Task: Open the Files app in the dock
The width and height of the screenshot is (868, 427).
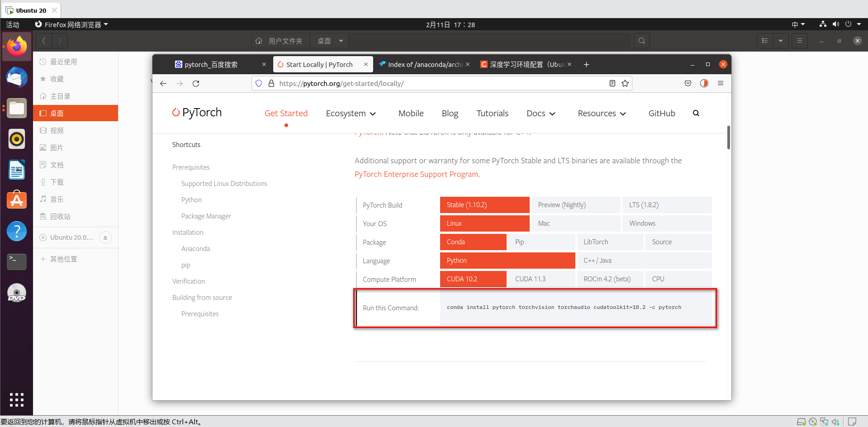Action: [16, 108]
